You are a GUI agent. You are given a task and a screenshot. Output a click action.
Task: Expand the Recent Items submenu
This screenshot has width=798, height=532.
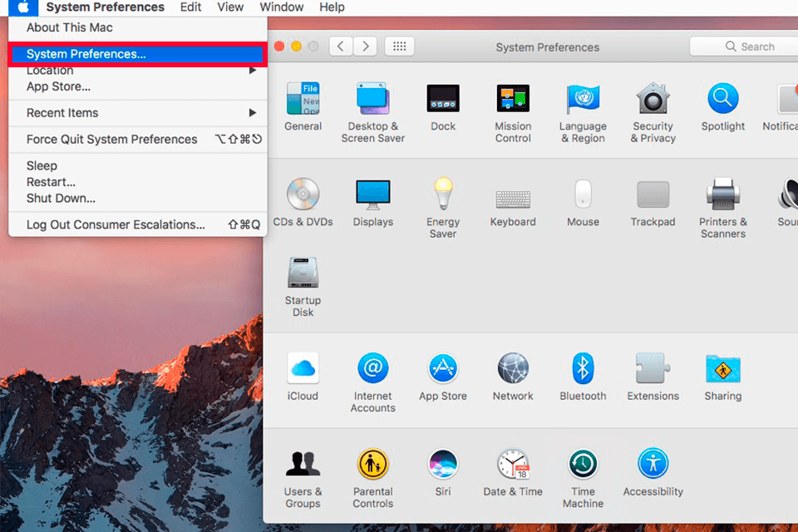click(137, 113)
